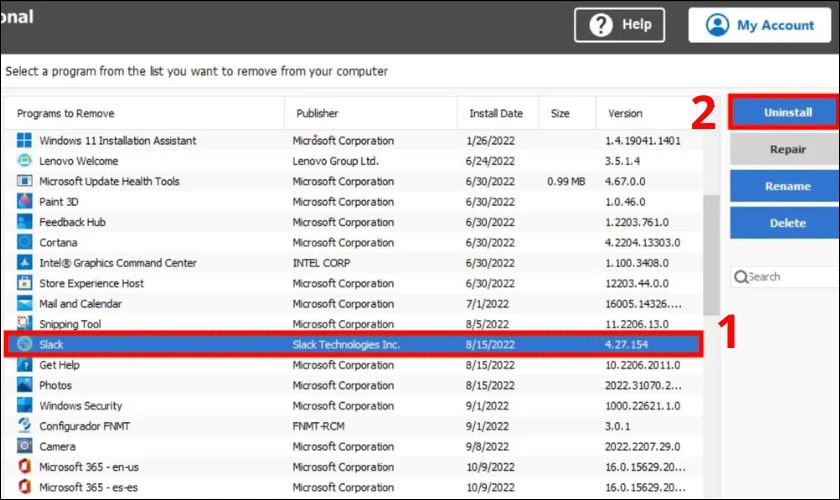Image resolution: width=840 pixels, height=500 pixels.
Task: Select the Camera entry name
Action: pos(57,446)
